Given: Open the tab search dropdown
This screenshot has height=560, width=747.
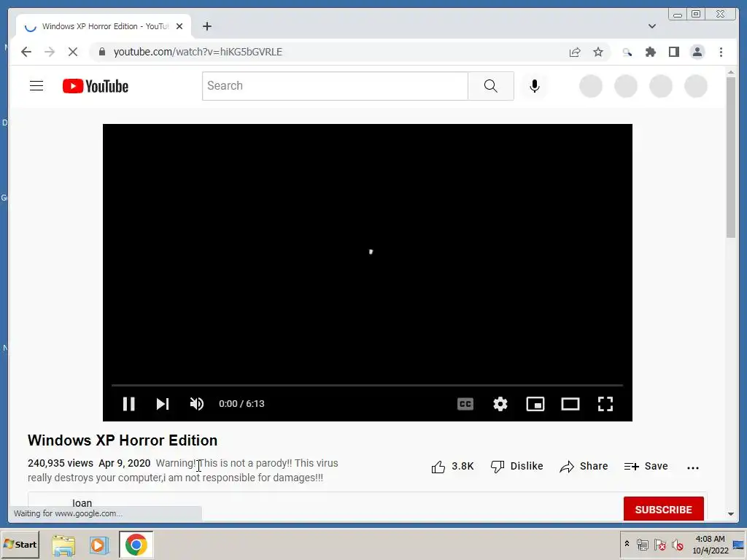Looking at the screenshot, I should (651, 26).
